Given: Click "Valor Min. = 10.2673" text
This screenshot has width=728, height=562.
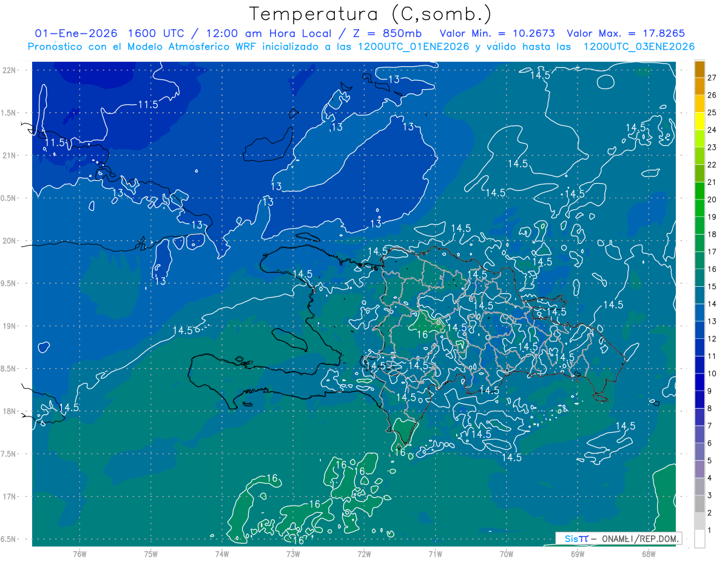Looking at the screenshot, I should (x=497, y=33).
